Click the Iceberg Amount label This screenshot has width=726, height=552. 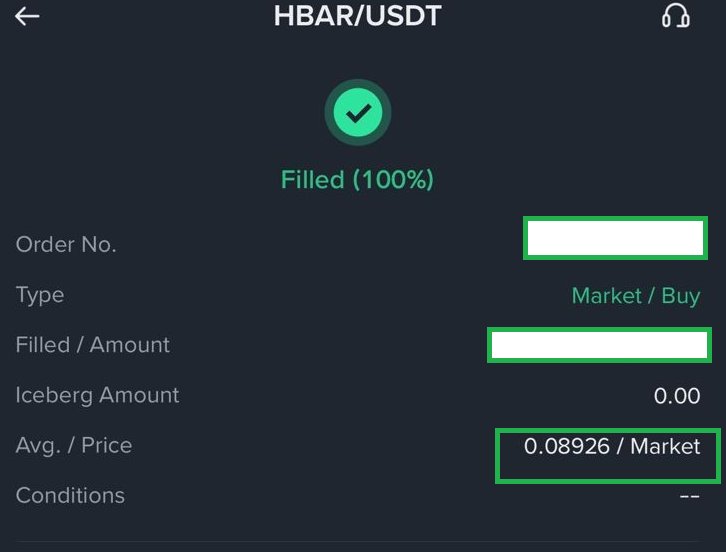[98, 395]
